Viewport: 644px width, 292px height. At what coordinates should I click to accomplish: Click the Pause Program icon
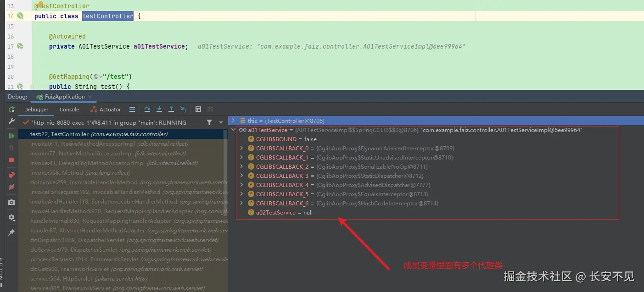click(x=11, y=148)
